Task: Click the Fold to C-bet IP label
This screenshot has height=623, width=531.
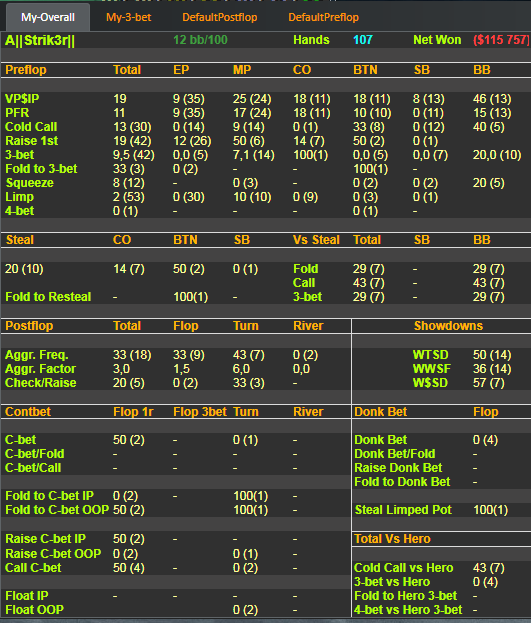Action: [x=49, y=496]
